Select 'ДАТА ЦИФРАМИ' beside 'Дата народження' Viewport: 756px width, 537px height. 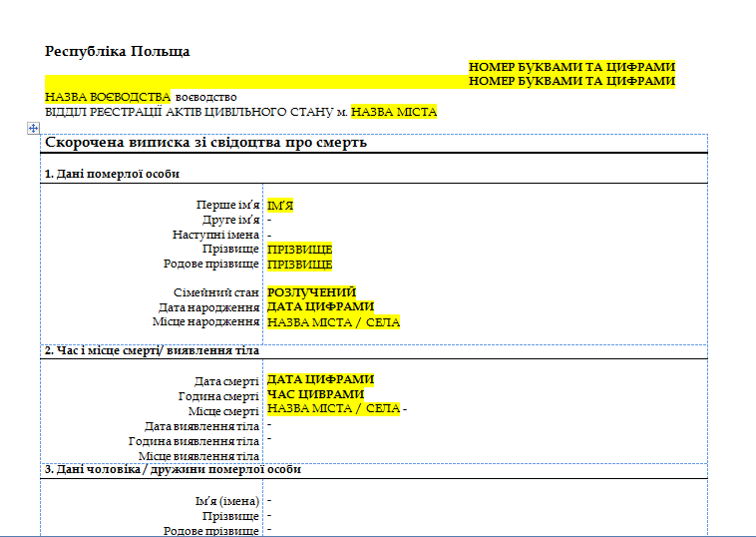click(320, 306)
